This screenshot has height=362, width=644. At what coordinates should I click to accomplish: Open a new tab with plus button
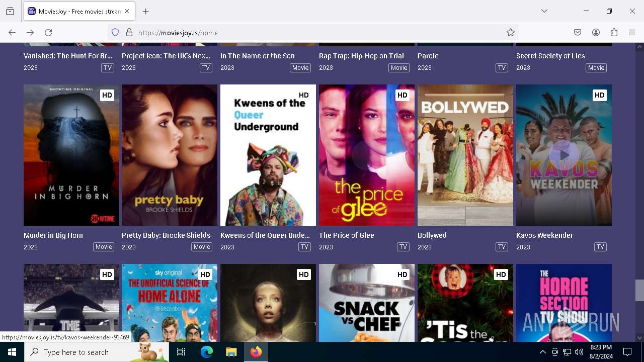(146, 11)
